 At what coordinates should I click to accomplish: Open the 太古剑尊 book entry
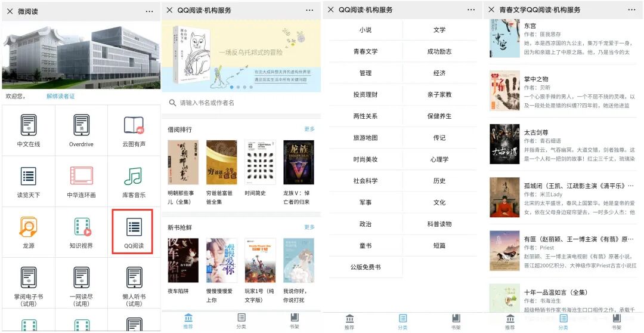[563, 144]
